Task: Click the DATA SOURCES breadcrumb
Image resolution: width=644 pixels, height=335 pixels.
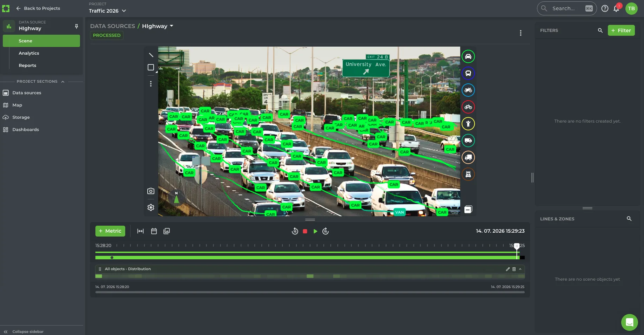Action: 113,26
